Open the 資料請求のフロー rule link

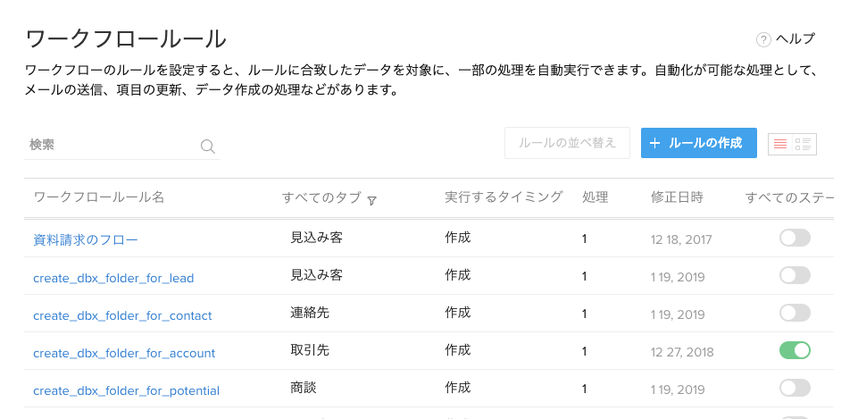tap(85, 240)
